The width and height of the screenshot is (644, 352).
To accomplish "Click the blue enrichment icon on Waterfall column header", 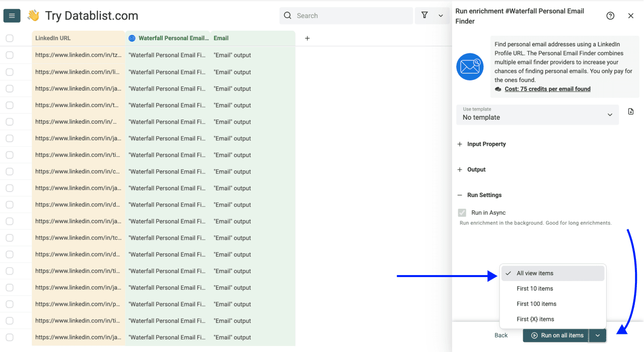I will point(131,38).
